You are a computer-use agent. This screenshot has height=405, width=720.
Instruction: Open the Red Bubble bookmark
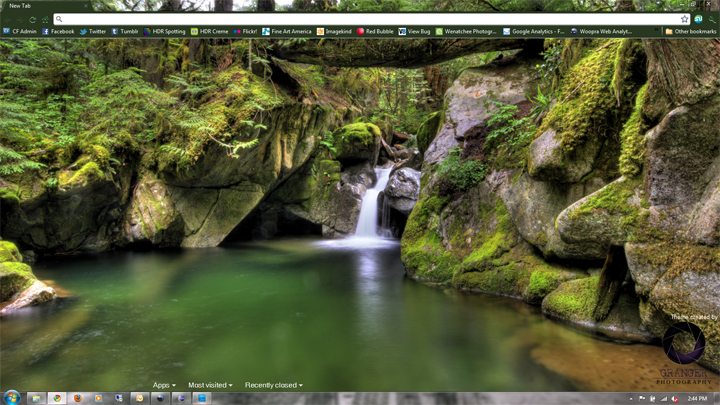pos(375,31)
